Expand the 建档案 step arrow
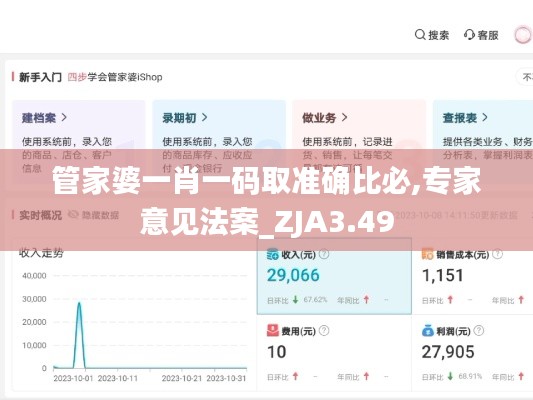Viewport: 533px width, 400px height. pyautogui.click(x=64, y=118)
